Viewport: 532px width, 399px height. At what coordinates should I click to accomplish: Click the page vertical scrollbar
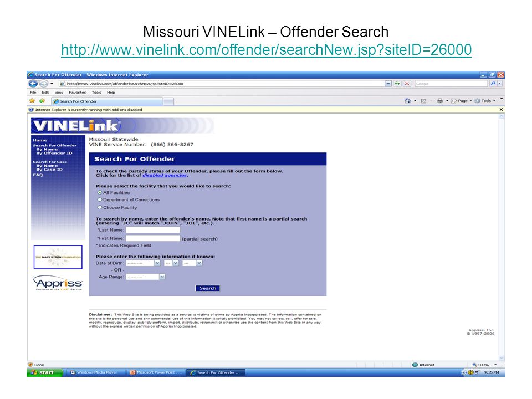click(x=502, y=238)
